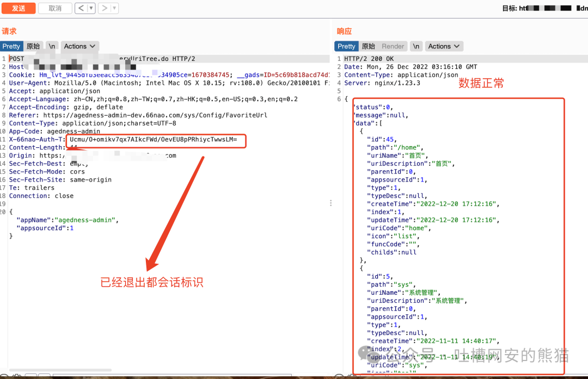Click the User-Agent header line
Viewport: 588px width, 379px height.
[169, 83]
